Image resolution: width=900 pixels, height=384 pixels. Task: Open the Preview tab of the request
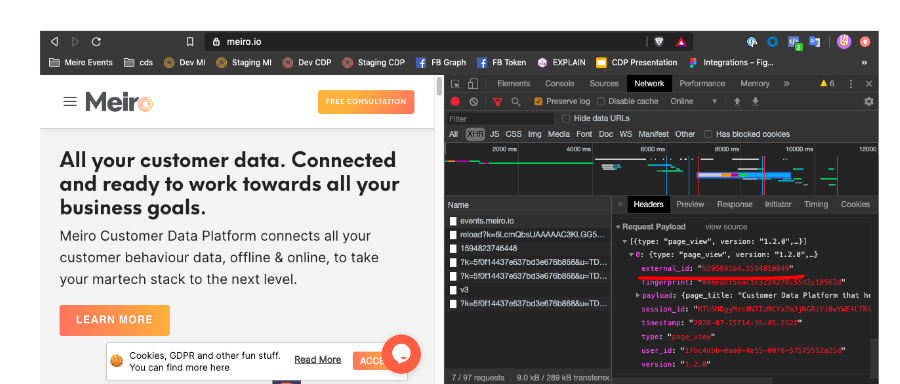click(x=690, y=204)
